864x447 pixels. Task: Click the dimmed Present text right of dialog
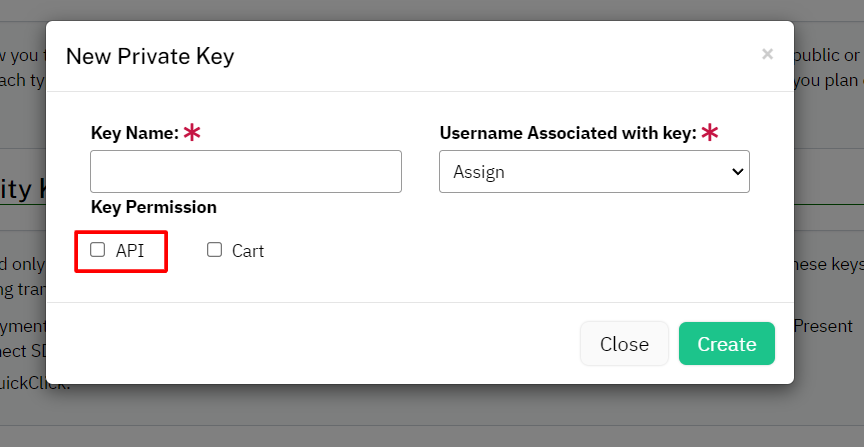(825, 326)
